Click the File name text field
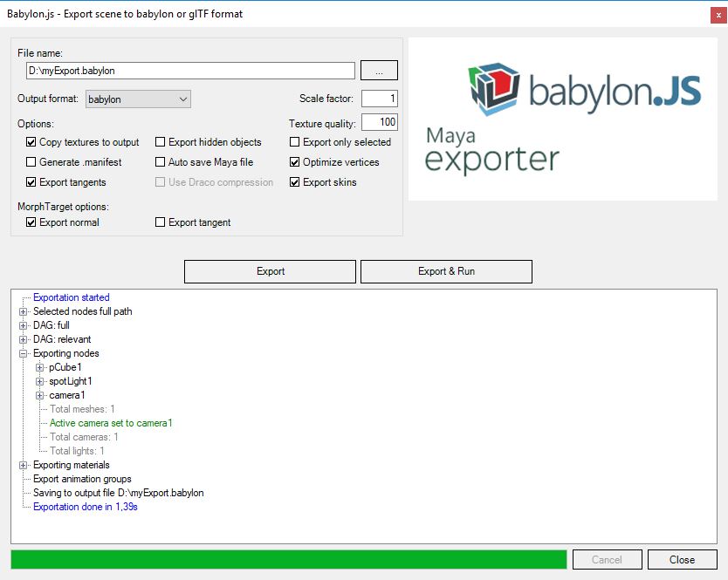The width and height of the screenshot is (728, 580). tap(190, 71)
